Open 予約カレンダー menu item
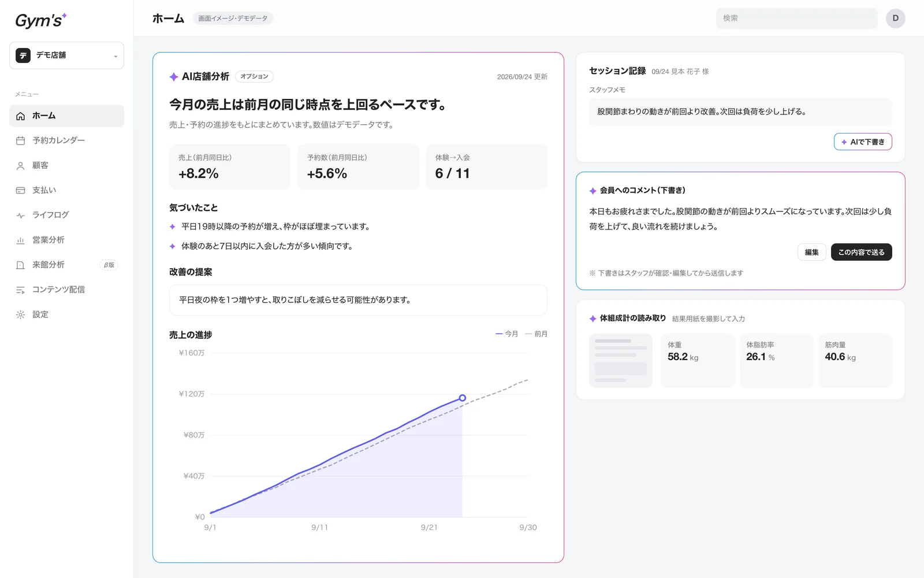The image size is (924, 578). (66, 140)
